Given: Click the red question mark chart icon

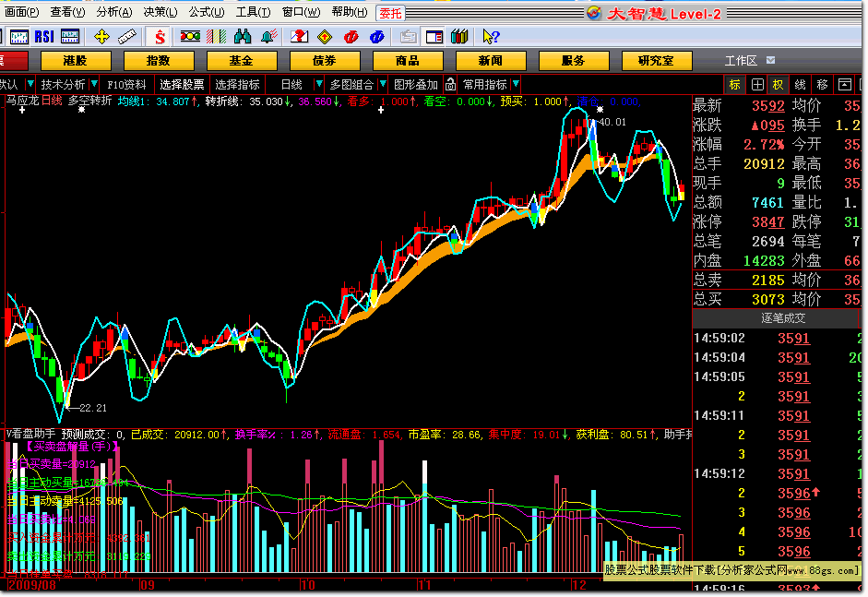Looking at the screenshot, I should pyautogui.click(x=299, y=37).
